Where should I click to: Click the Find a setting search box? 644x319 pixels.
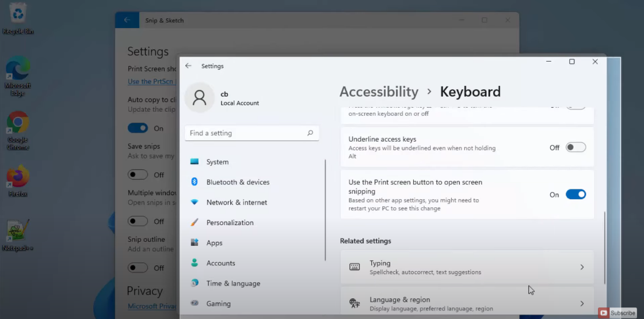(245, 133)
